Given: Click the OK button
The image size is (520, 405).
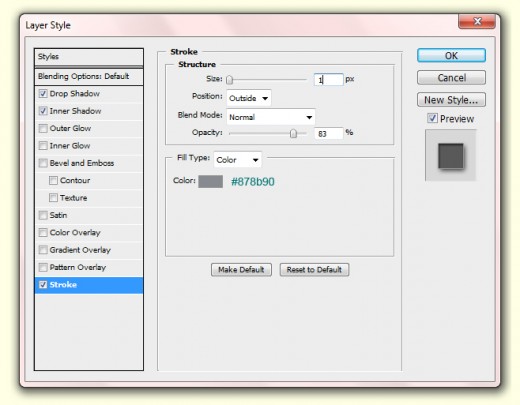Looking at the screenshot, I should [x=451, y=55].
